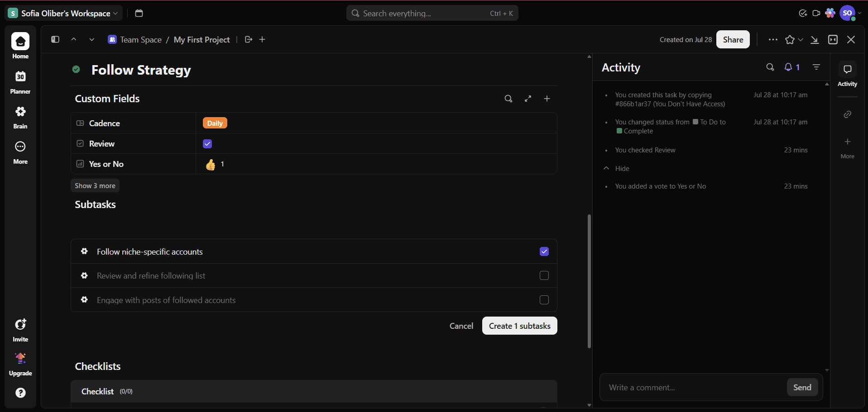Select the Cadence field label

tap(105, 123)
